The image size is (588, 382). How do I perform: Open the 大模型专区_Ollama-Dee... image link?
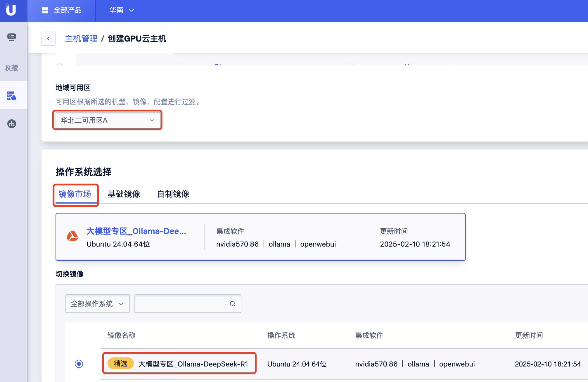136,231
